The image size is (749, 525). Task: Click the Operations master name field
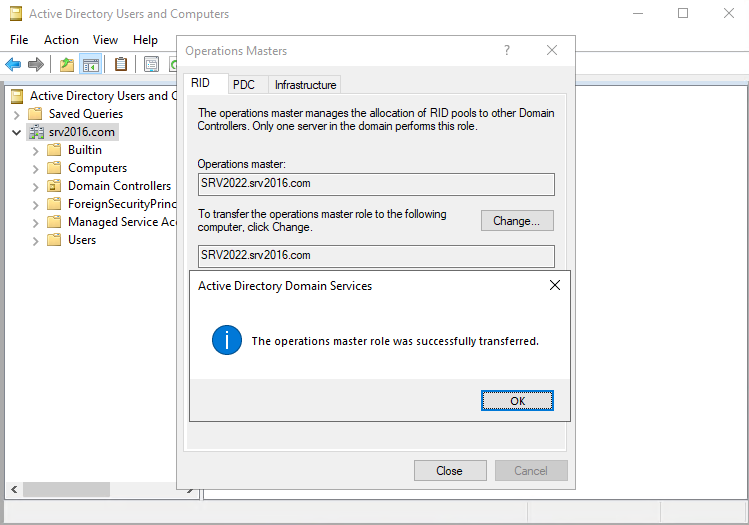pos(376,184)
